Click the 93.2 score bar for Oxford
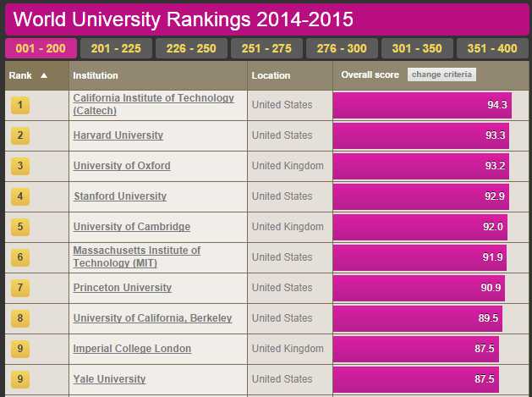 [x=421, y=166]
